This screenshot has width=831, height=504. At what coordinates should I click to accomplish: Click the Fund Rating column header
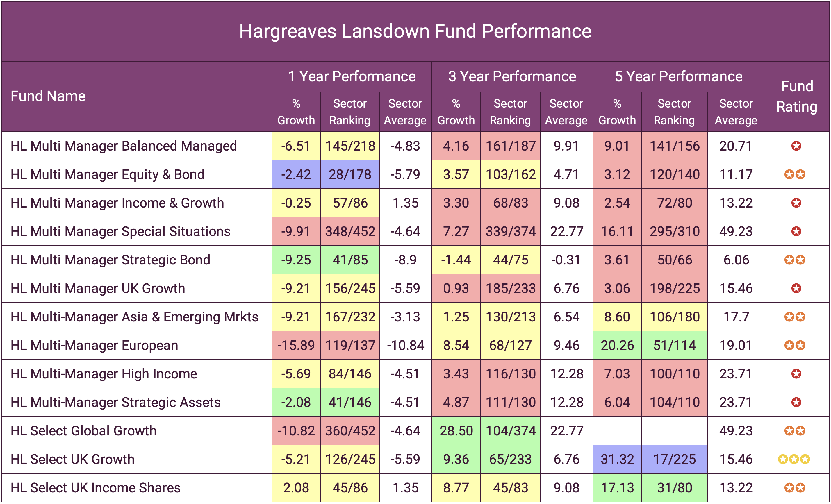(x=797, y=96)
